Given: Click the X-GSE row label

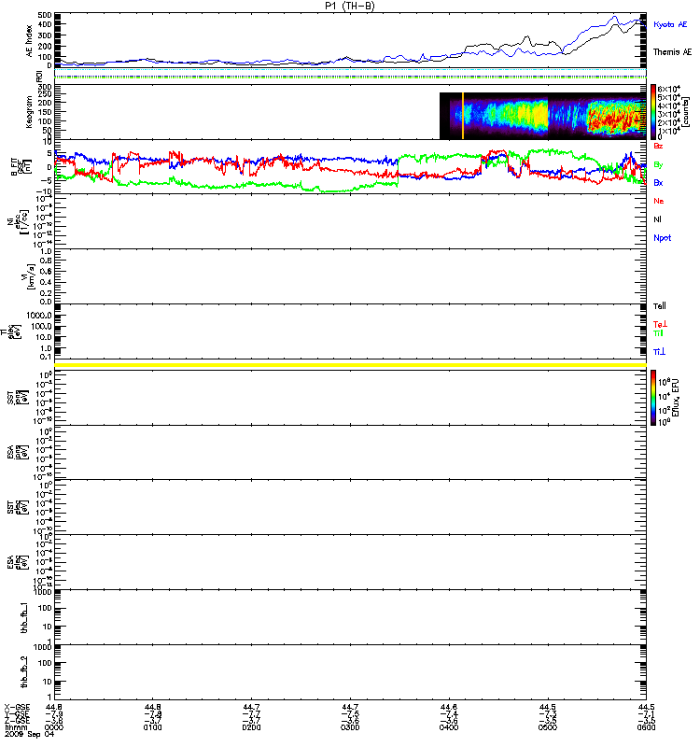Looking at the screenshot, I should (x=17, y=708).
